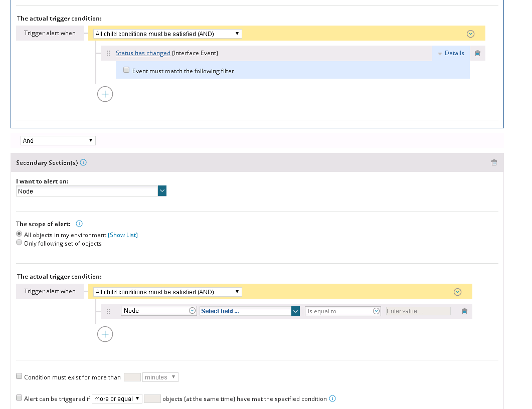Open the minutes unit dropdown
The width and height of the screenshot is (532, 409).
pos(160,377)
